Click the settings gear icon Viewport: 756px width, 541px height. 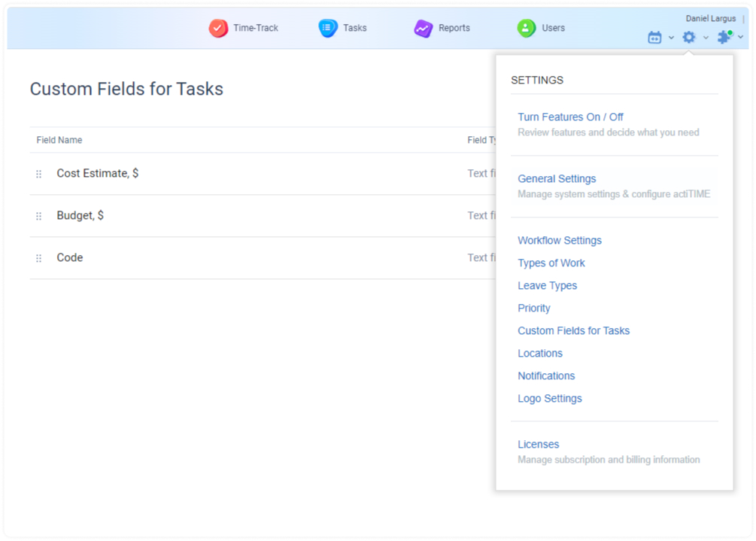click(689, 37)
